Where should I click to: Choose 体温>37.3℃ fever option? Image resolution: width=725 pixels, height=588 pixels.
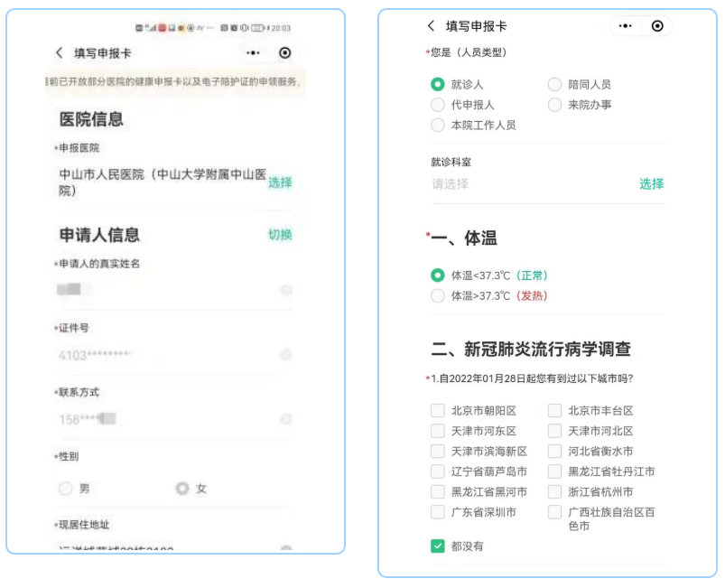pos(438,296)
